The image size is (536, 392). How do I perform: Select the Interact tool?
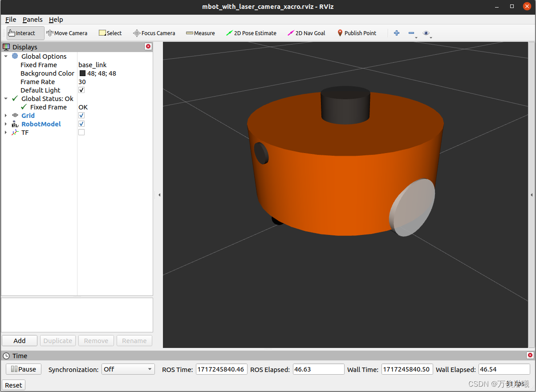(25, 33)
